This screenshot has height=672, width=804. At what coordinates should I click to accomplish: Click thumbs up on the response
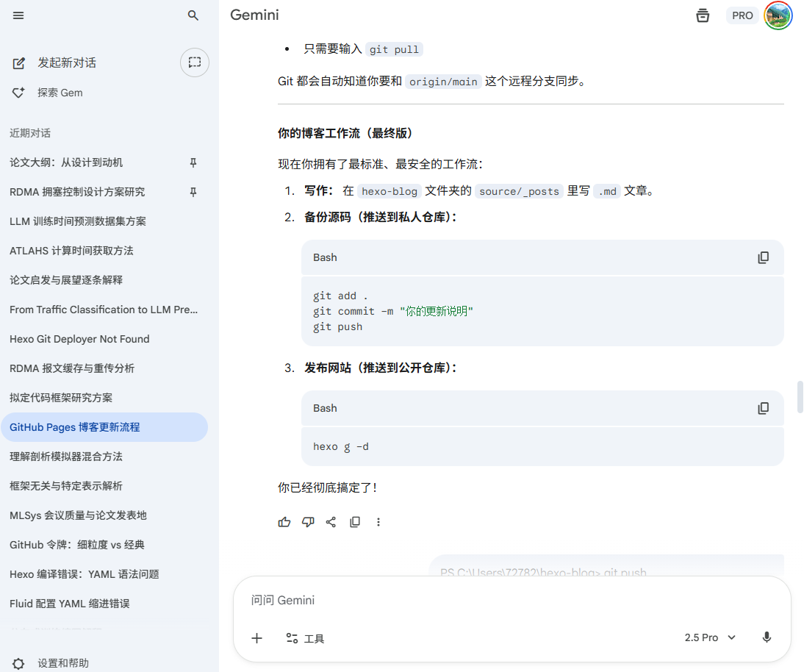(x=284, y=522)
